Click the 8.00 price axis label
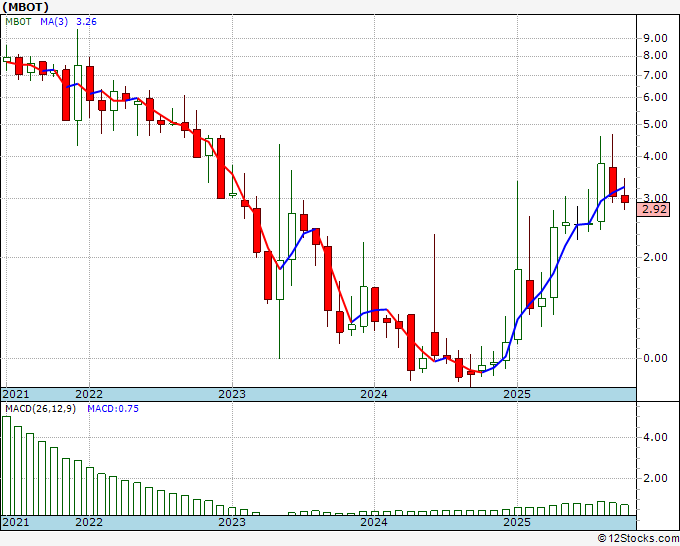This screenshot has height=546, width=680. coord(655,56)
